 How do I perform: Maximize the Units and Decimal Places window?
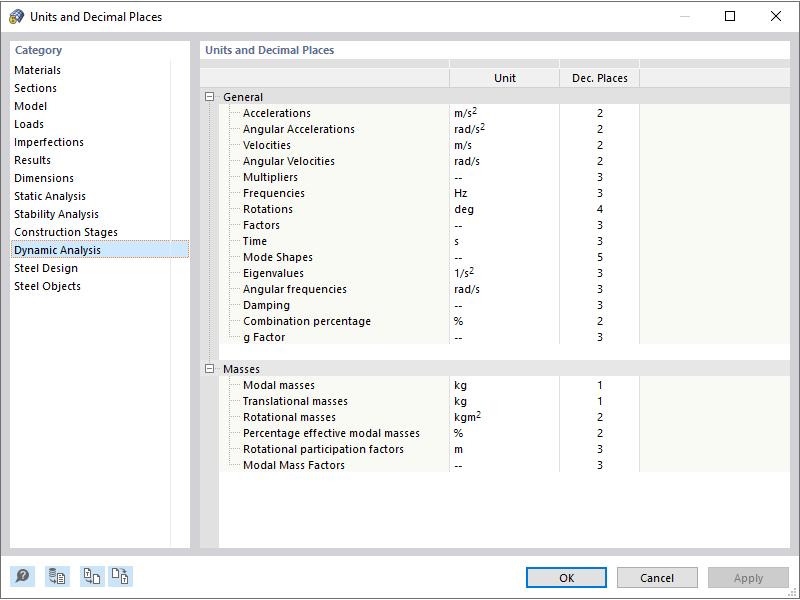click(x=730, y=16)
